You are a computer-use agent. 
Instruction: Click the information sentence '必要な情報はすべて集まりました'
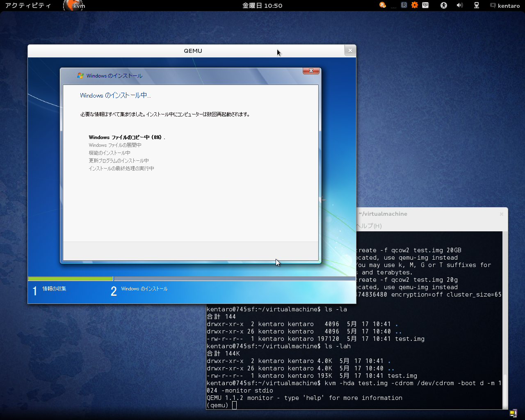165,114
